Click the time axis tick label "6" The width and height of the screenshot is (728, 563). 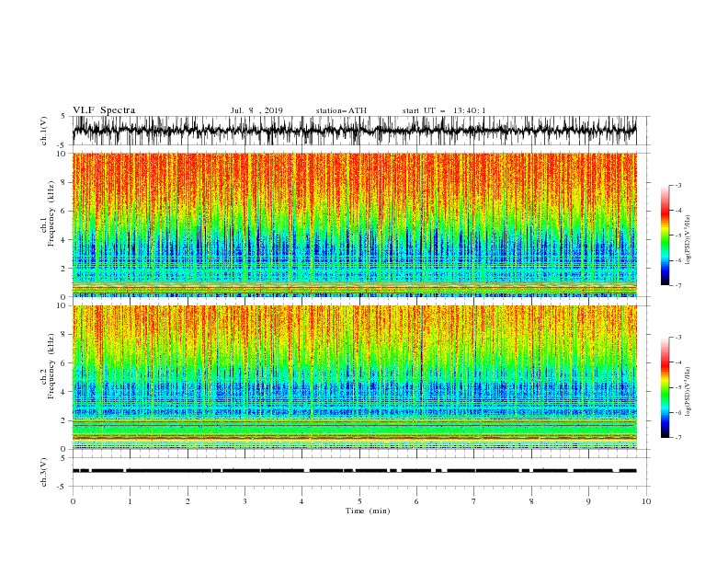tap(416, 501)
